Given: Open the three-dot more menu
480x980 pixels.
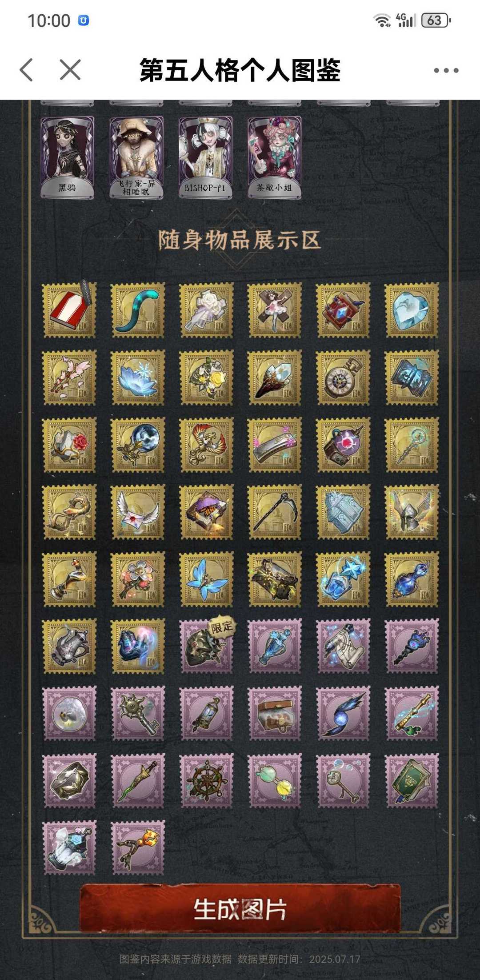Looking at the screenshot, I should coord(446,70).
